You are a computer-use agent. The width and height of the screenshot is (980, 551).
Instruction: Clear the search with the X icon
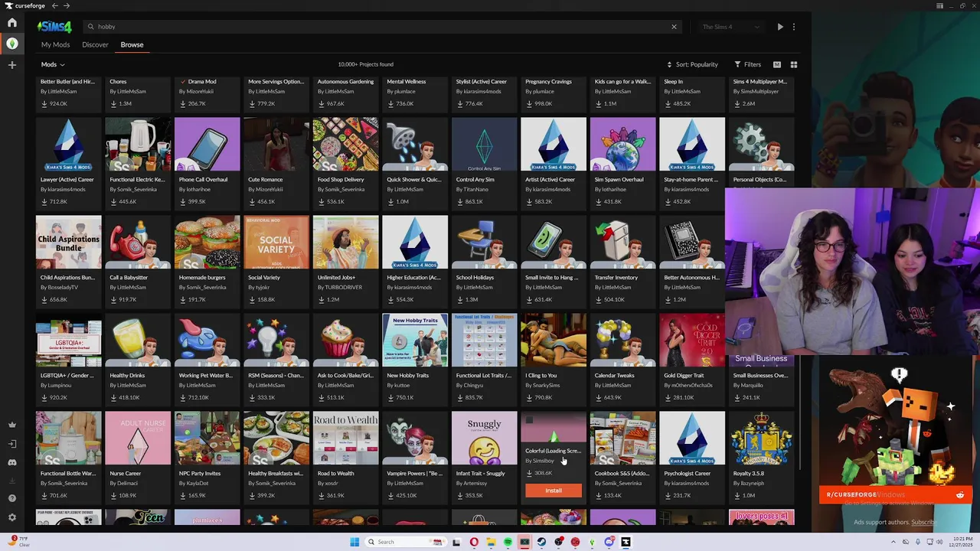tap(674, 27)
